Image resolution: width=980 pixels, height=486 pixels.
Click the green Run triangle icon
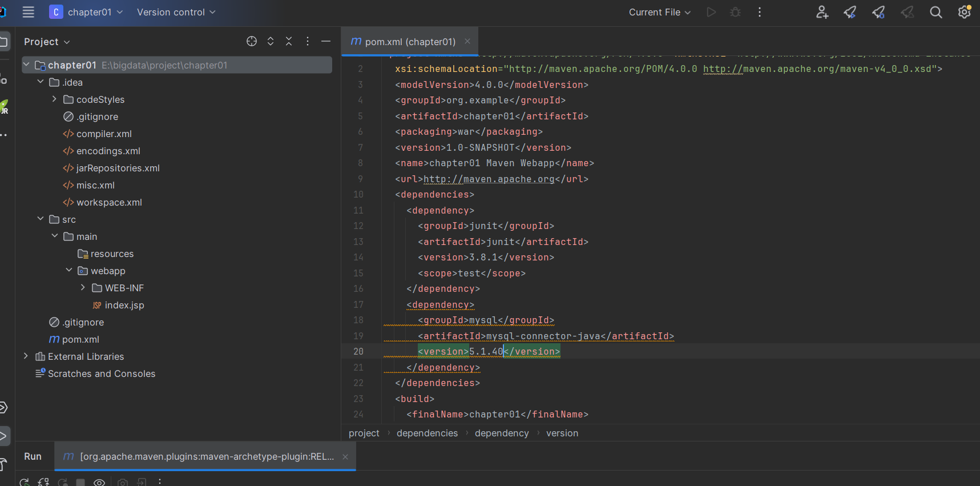point(711,12)
